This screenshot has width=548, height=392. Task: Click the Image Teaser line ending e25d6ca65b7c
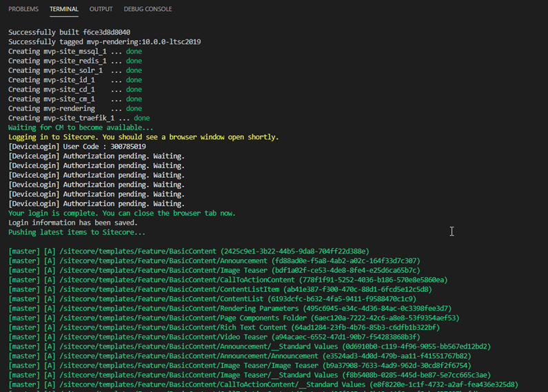pos(214,271)
